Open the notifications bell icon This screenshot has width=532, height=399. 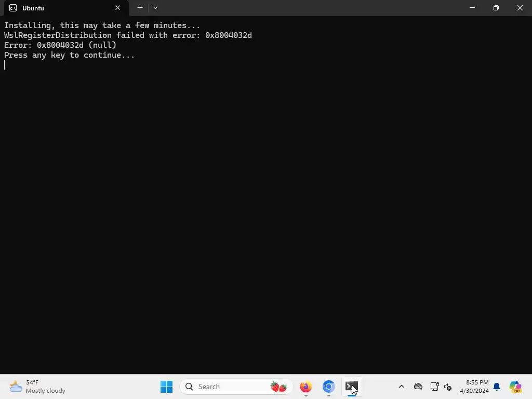pos(497,387)
